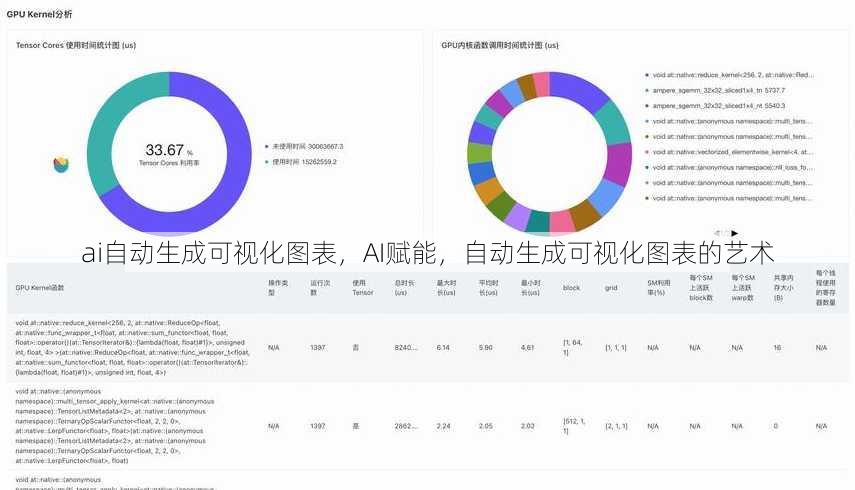Click the 每个线程使用的寄存器数量 column header

(826, 288)
